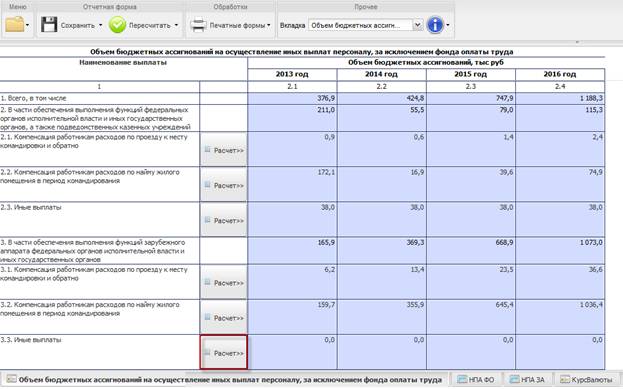Click the Расчет>> button for row 3.2
The width and height of the screenshot is (623, 389).
pos(224,317)
